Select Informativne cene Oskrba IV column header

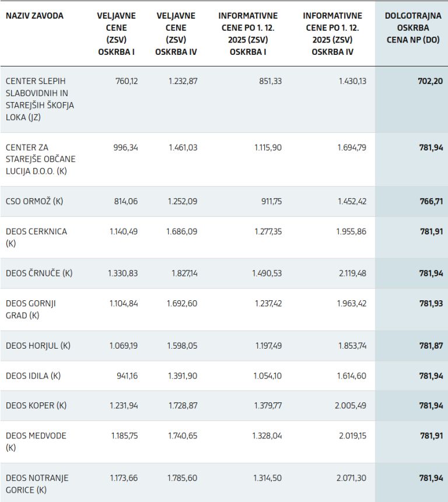click(332, 34)
